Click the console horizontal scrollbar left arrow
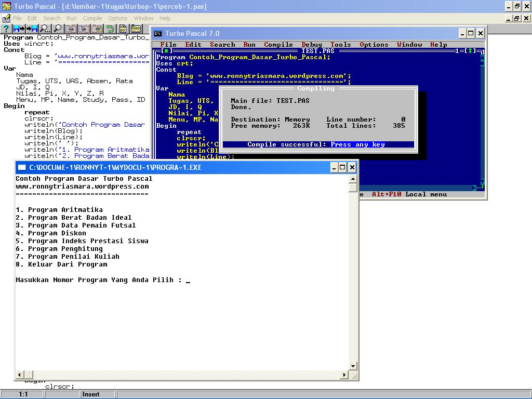 click(20, 375)
